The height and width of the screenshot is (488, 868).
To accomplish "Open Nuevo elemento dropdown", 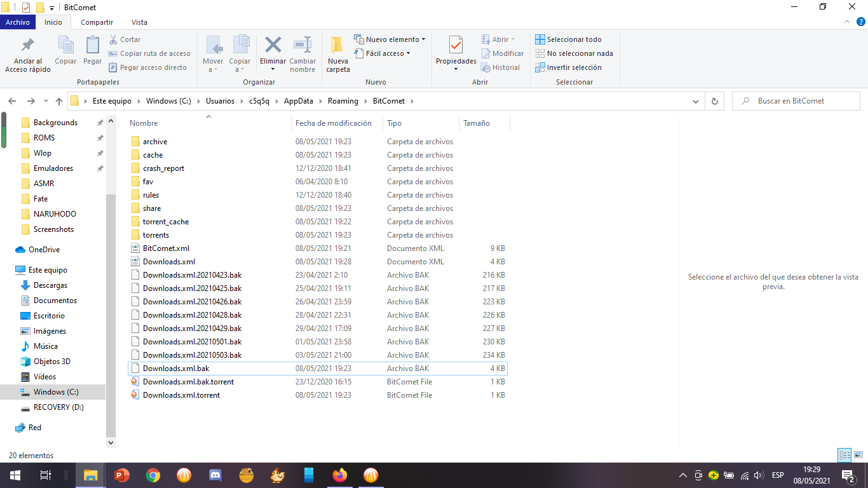I will 390,39.
